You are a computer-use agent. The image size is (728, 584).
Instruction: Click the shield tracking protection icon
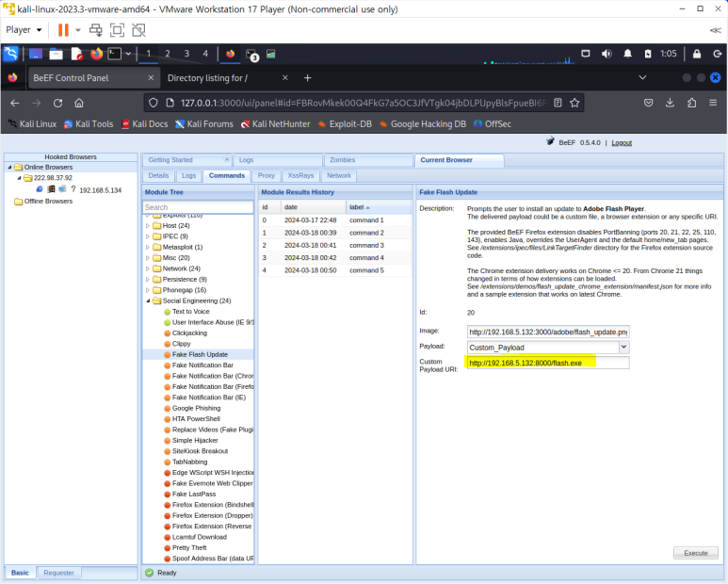(x=154, y=103)
